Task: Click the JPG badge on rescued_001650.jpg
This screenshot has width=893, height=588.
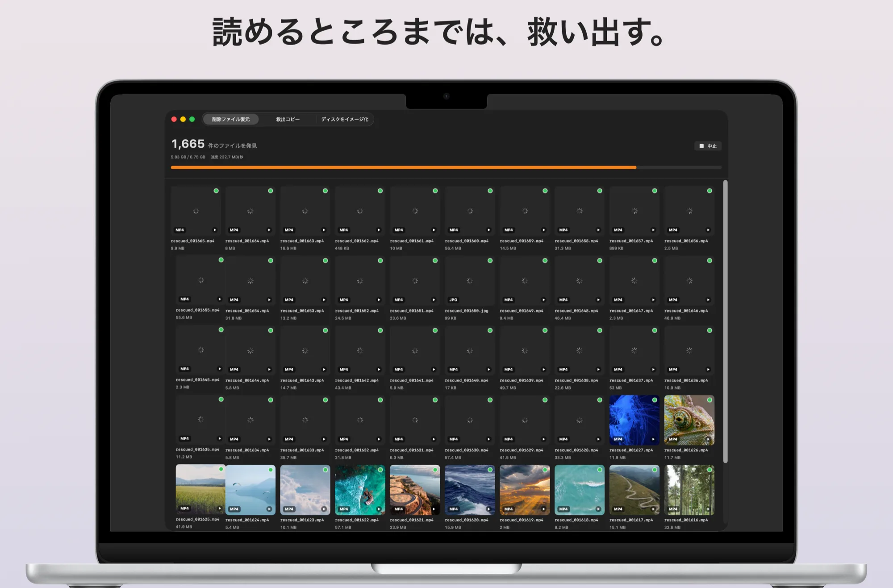Action: 453,300
